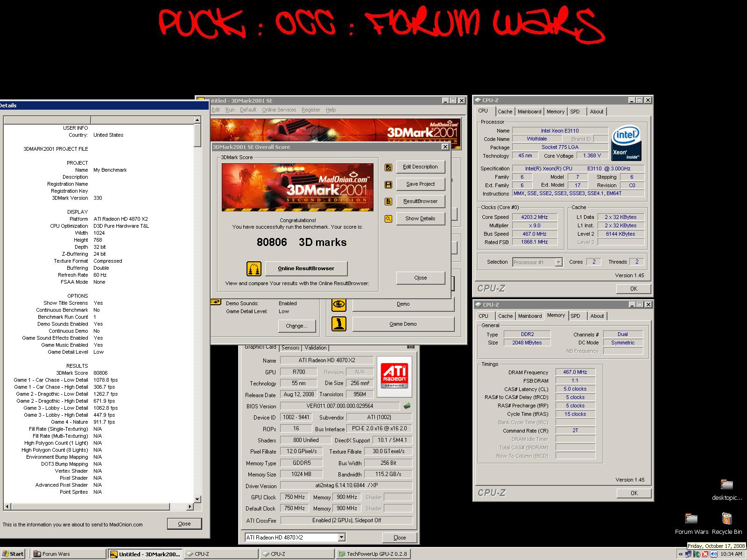
Task: Open the Online Services menu
Action: click(279, 110)
